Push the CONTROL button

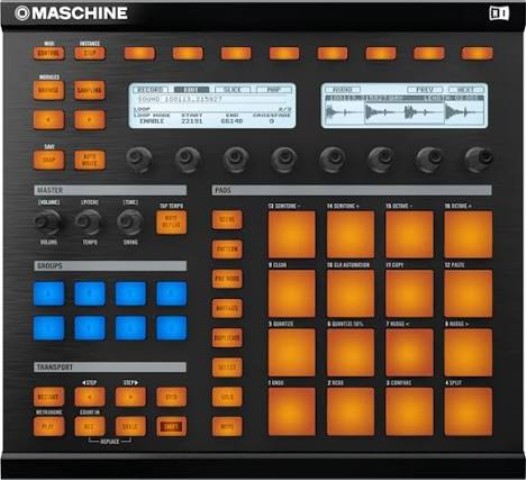49,53
